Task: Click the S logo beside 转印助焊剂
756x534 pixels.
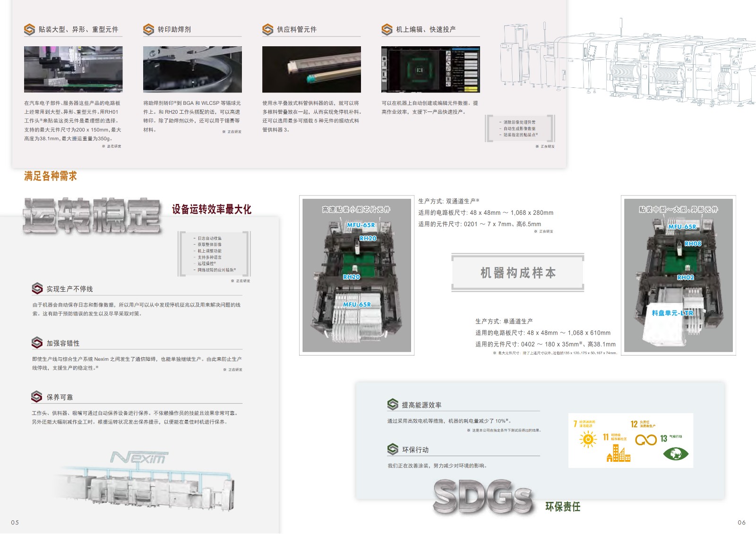Action: click(x=148, y=29)
